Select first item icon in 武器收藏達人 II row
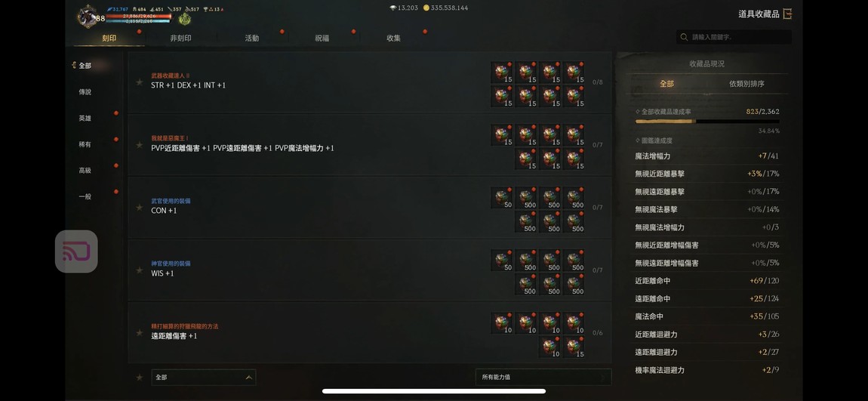 point(502,72)
